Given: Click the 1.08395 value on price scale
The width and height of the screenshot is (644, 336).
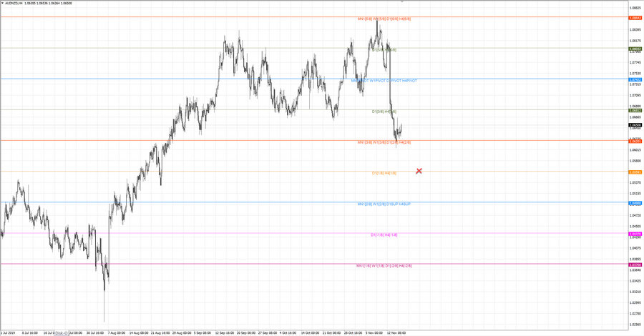Looking at the screenshot, I should tap(635, 29).
